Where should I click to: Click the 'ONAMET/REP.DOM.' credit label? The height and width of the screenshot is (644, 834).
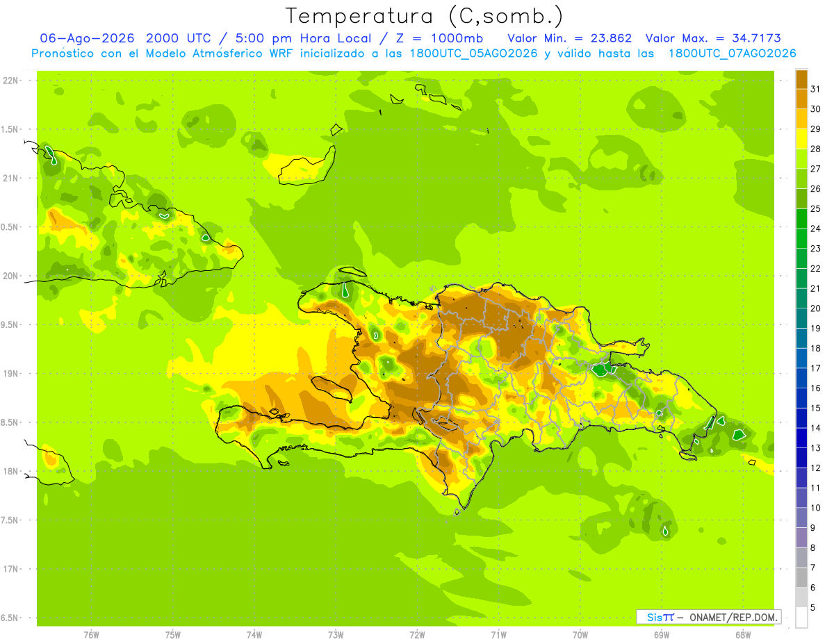[733, 617]
